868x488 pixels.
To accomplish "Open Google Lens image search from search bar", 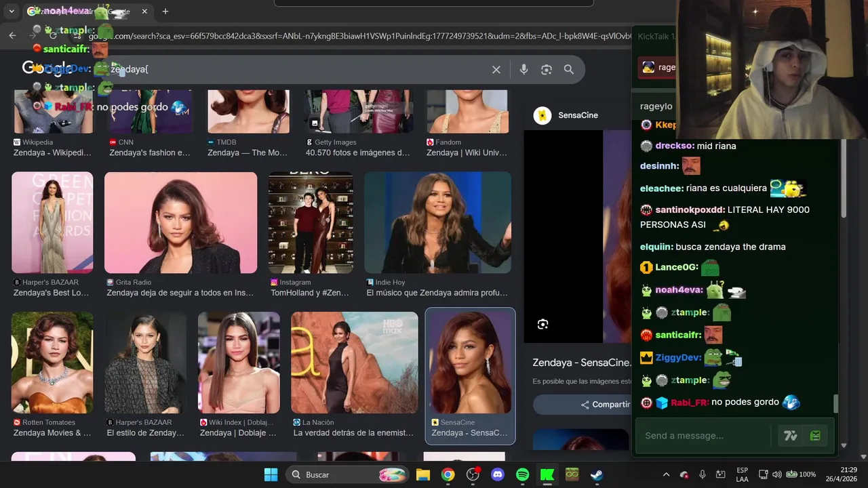I will point(547,70).
